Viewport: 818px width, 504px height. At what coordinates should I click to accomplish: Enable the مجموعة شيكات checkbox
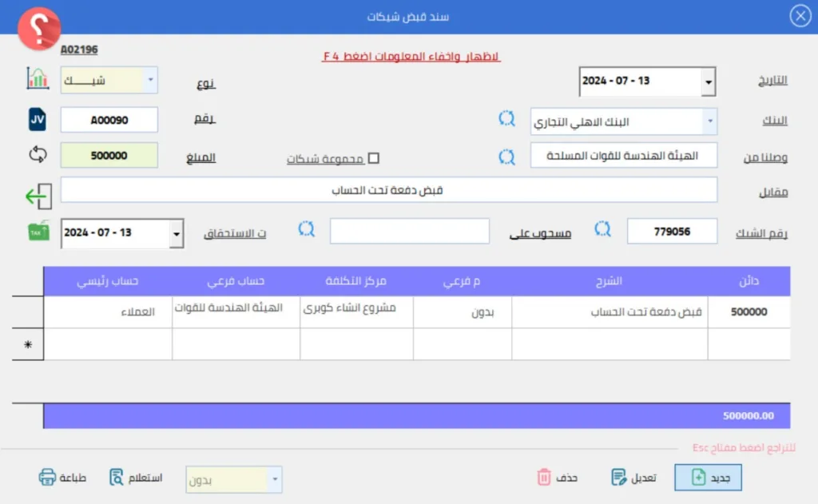tap(373, 158)
